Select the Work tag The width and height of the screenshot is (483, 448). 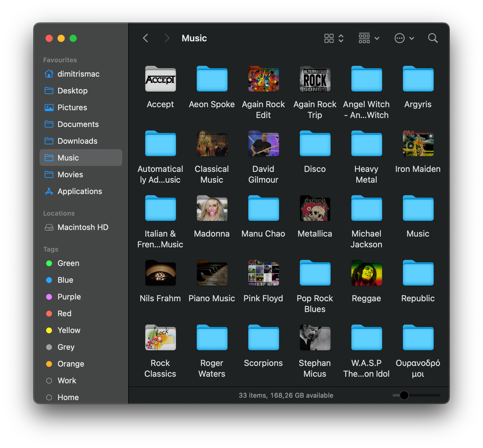click(x=81, y=381)
